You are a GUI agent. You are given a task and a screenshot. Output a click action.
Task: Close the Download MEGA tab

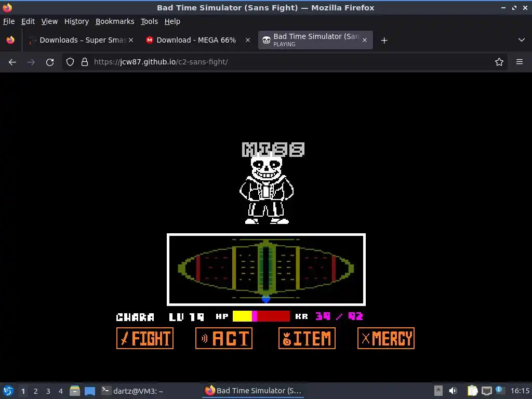point(248,40)
